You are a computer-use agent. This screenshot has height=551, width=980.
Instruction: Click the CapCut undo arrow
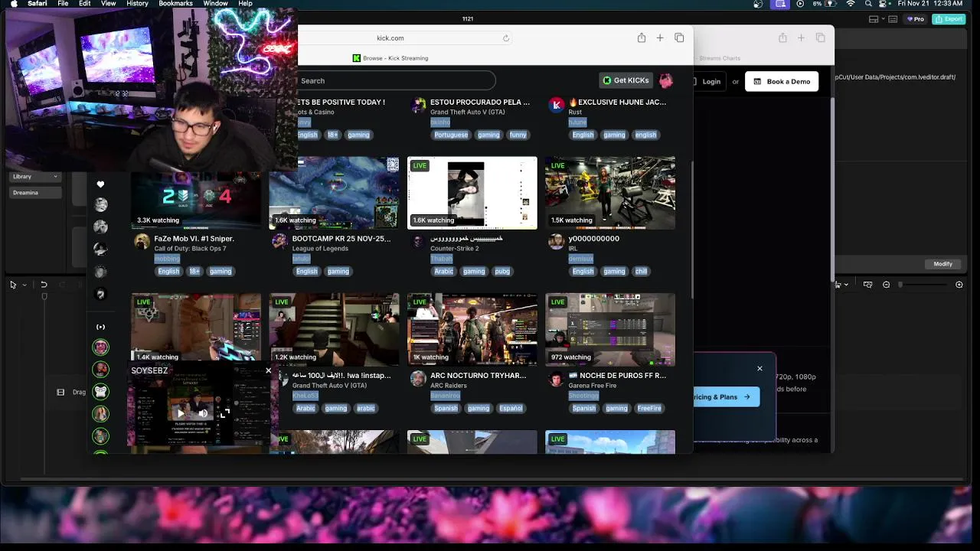44,285
